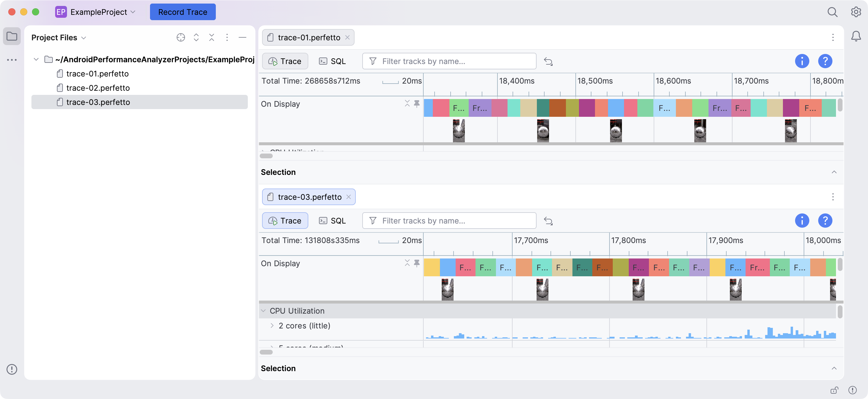The image size is (868, 399).
Task: Open the settings gear icon
Action: point(856,12)
